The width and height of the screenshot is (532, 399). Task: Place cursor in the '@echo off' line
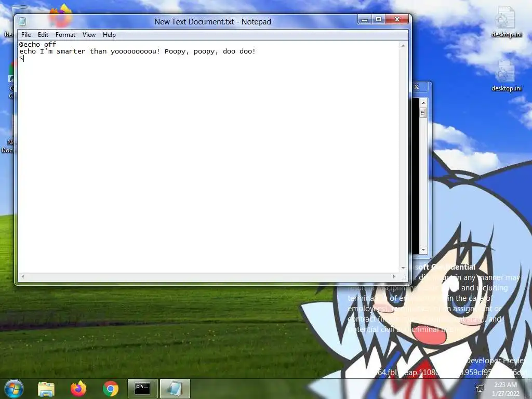37,45
